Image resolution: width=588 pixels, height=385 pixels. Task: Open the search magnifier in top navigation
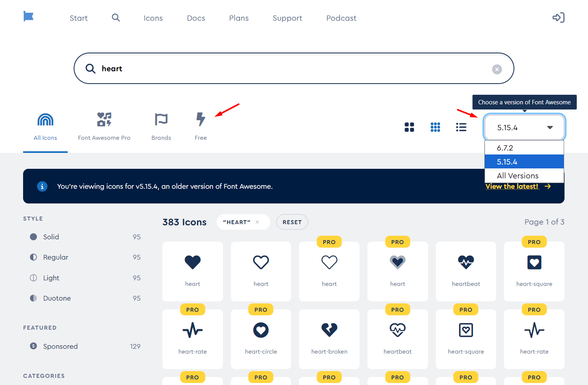(x=116, y=18)
